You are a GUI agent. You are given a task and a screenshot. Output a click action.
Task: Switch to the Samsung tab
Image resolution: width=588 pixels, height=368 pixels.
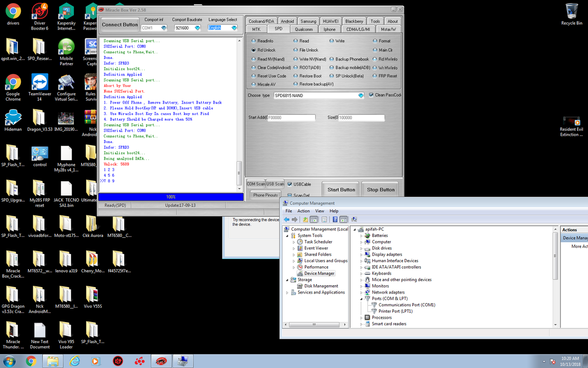[x=308, y=21]
